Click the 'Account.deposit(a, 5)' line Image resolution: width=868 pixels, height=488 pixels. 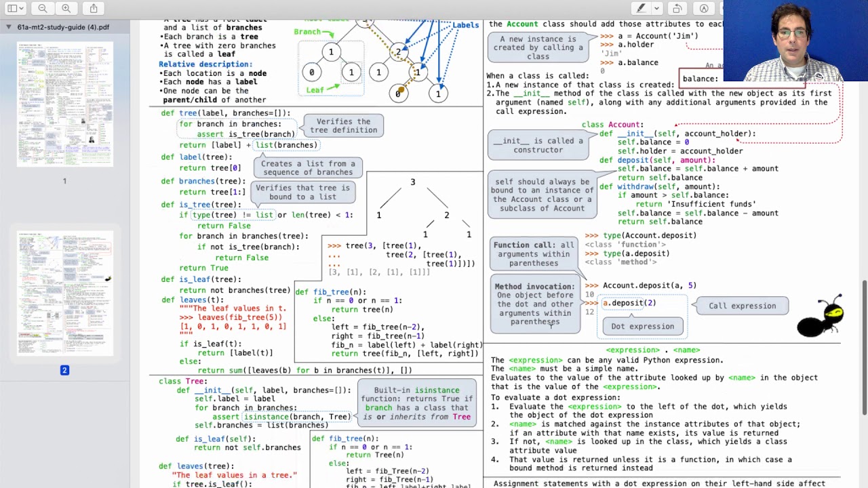650,286
